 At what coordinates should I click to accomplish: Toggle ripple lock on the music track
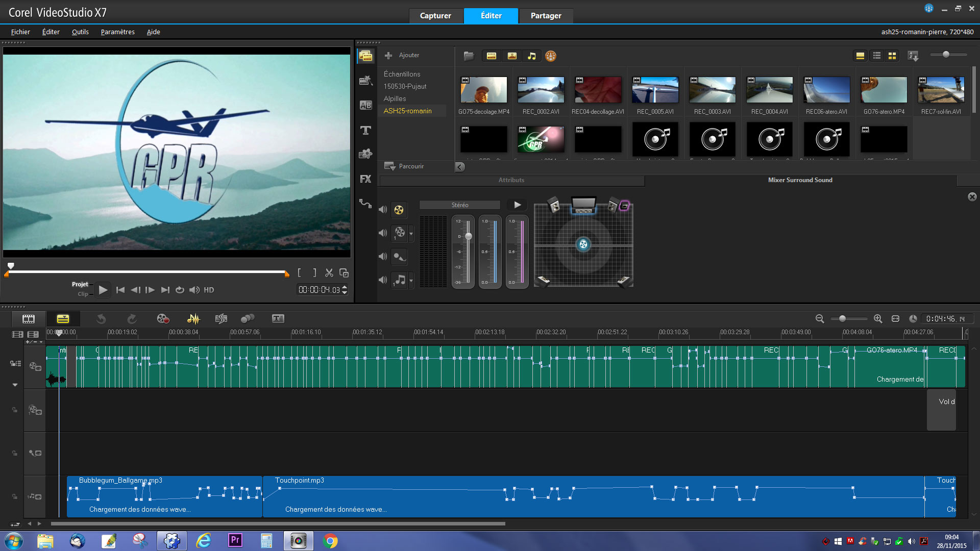click(x=15, y=496)
